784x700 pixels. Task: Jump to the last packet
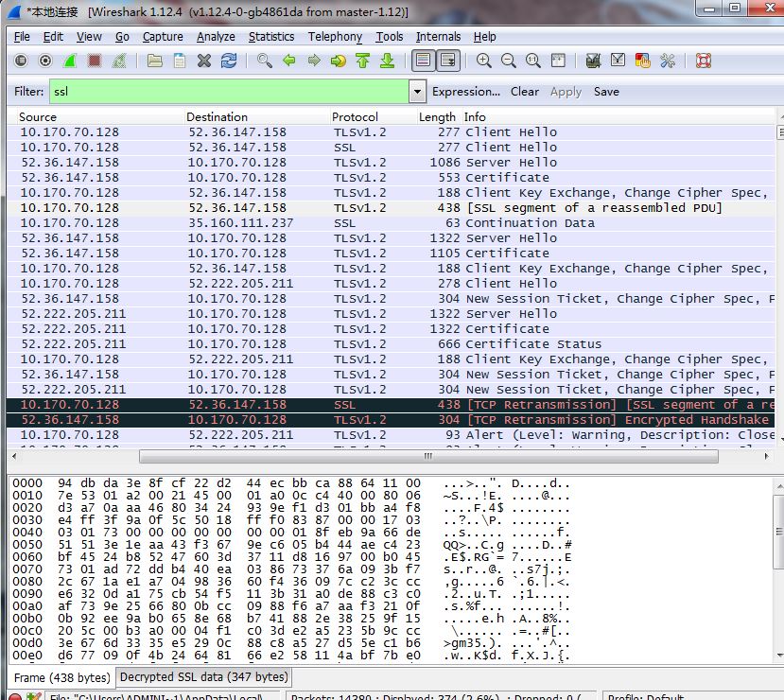pyautogui.click(x=388, y=61)
